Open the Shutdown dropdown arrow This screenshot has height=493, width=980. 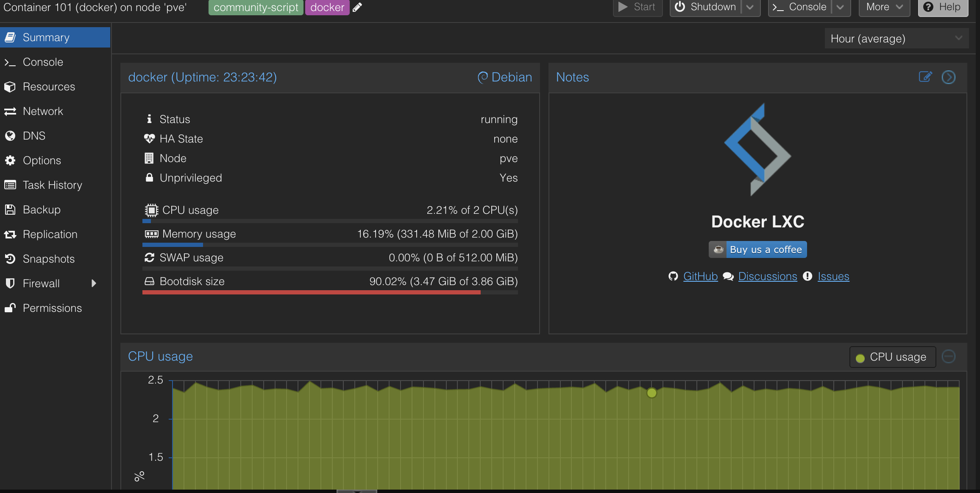[x=750, y=7]
